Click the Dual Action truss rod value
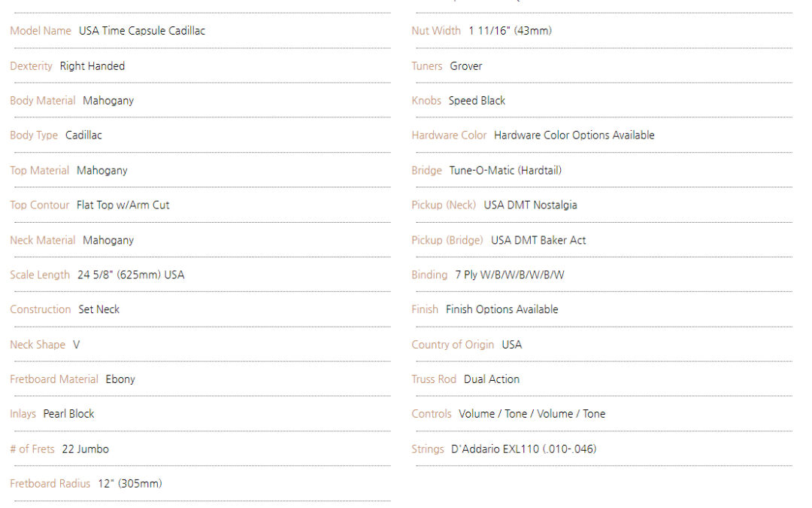The image size is (812, 508). pos(492,379)
